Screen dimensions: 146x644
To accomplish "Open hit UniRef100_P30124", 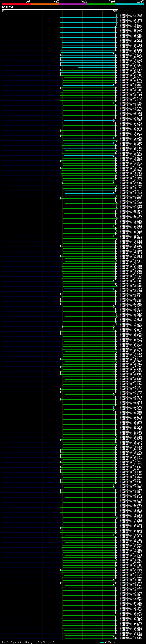I will (x=131, y=15).
